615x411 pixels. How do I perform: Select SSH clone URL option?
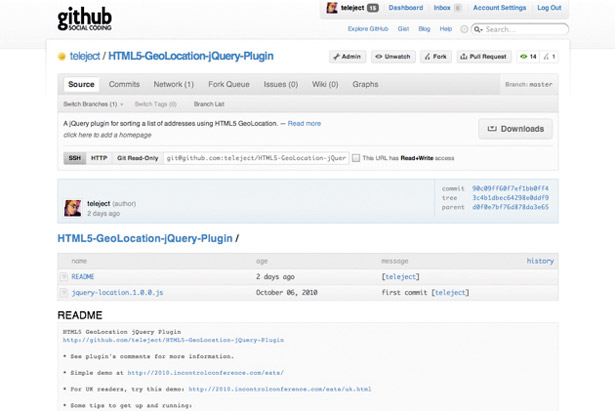tap(75, 158)
